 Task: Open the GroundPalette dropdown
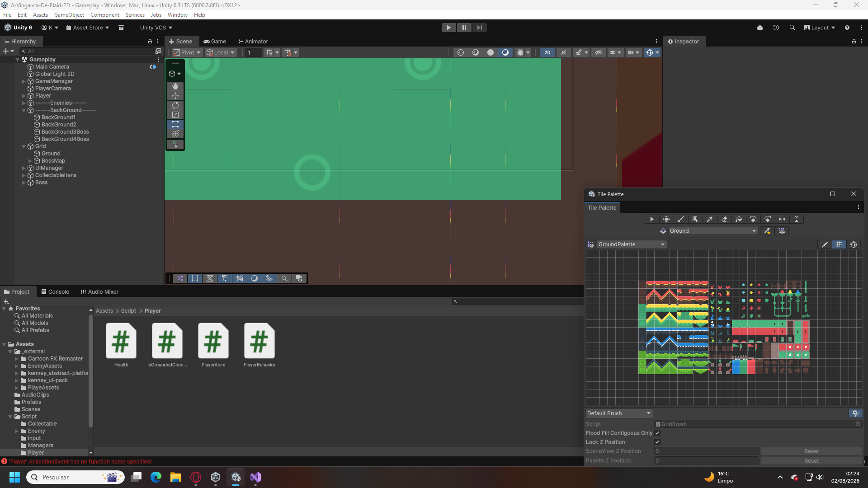[x=631, y=244]
